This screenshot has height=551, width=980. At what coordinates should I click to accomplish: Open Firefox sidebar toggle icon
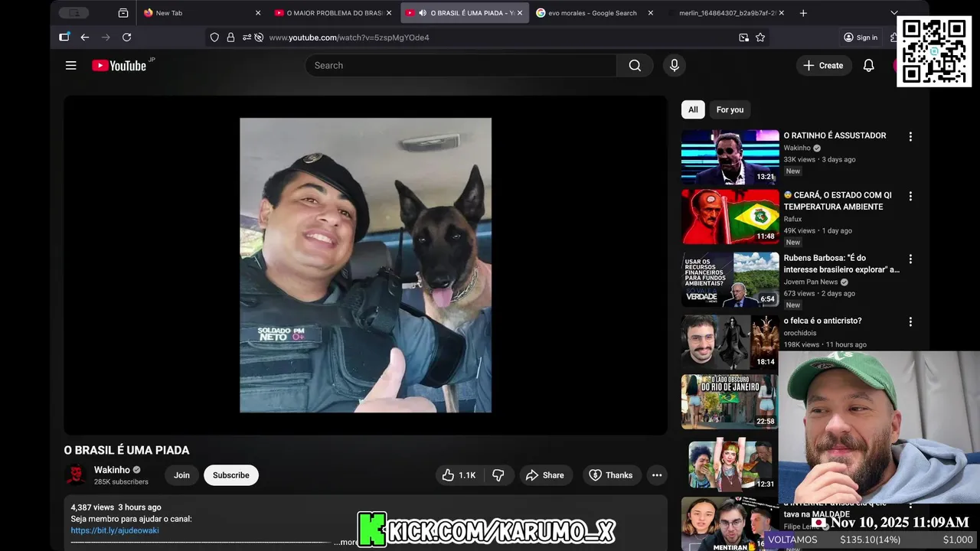(64, 37)
